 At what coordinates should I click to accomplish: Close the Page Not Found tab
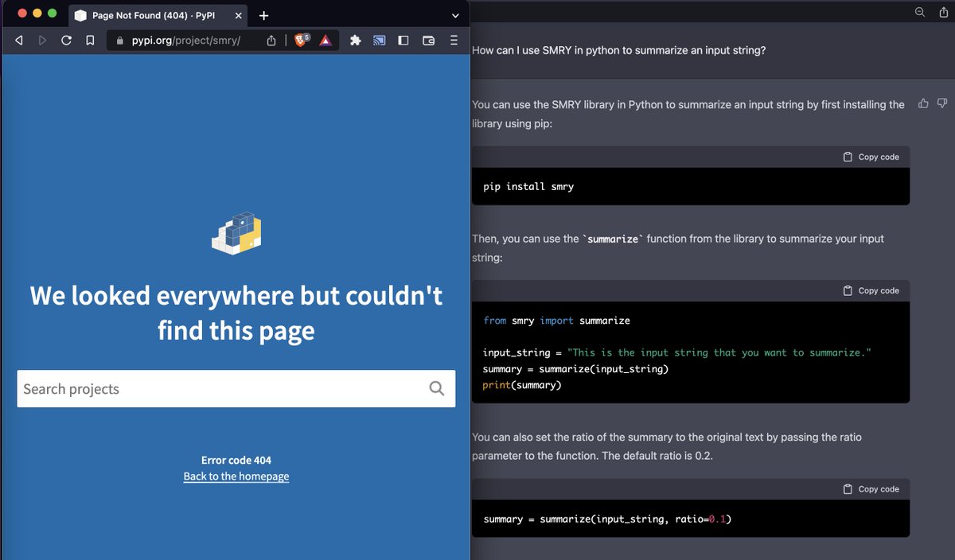click(239, 15)
